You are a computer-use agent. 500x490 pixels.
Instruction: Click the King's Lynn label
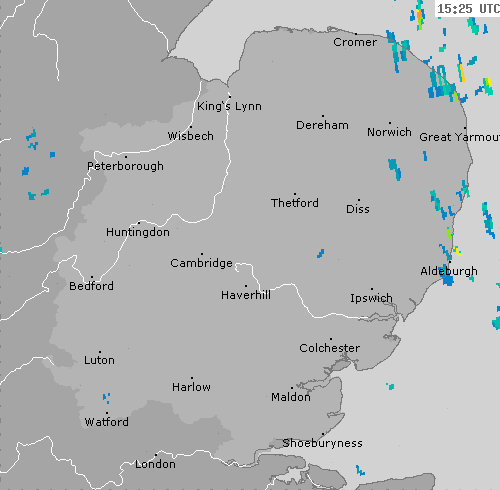[x=229, y=106]
